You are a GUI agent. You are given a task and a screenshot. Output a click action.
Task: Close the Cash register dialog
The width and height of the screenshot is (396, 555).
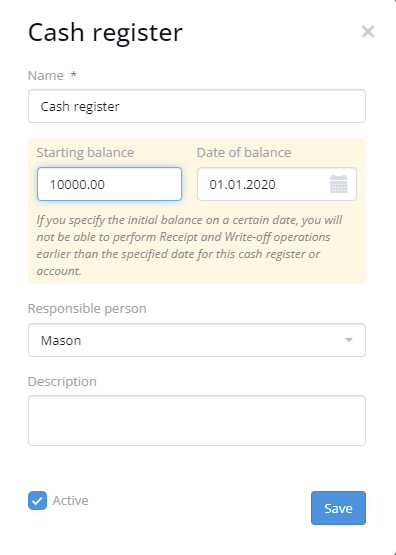(368, 32)
